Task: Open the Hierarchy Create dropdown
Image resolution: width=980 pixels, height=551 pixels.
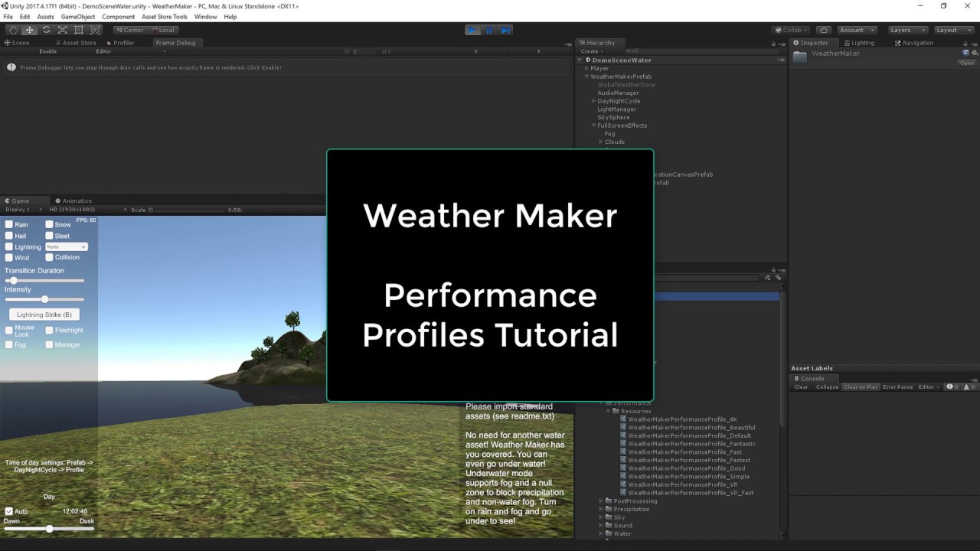Action: (x=592, y=51)
